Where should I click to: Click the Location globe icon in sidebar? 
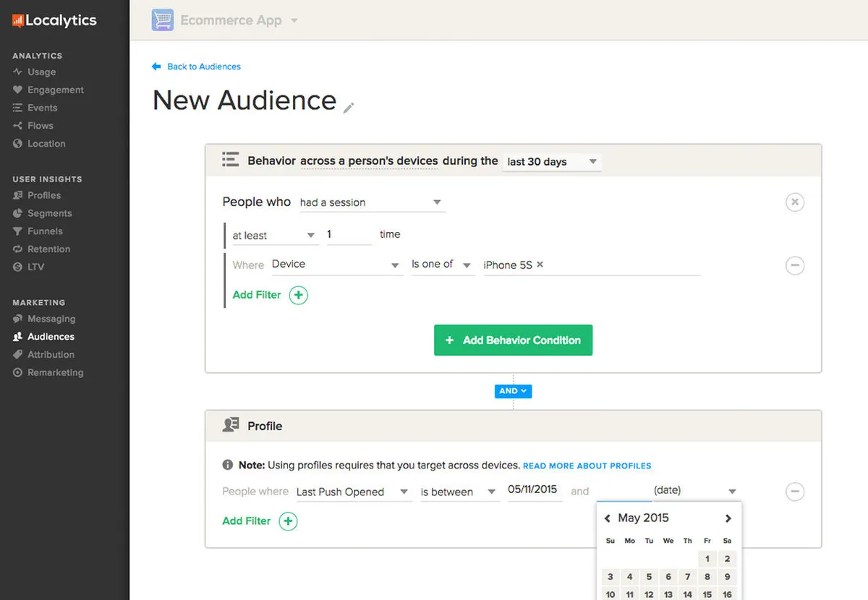pyautogui.click(x=18, y=143)
